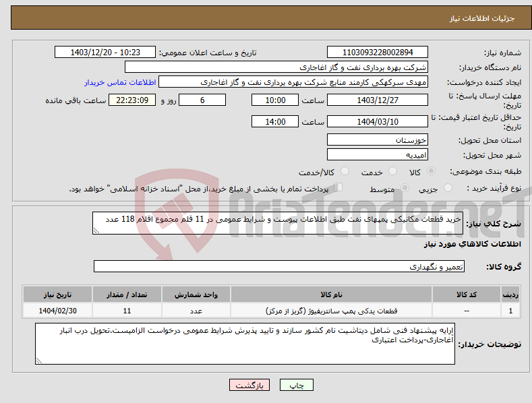Click the general need description text area
Screen dimensions: 532x403
pyautogui.click(x=278, y=223)
